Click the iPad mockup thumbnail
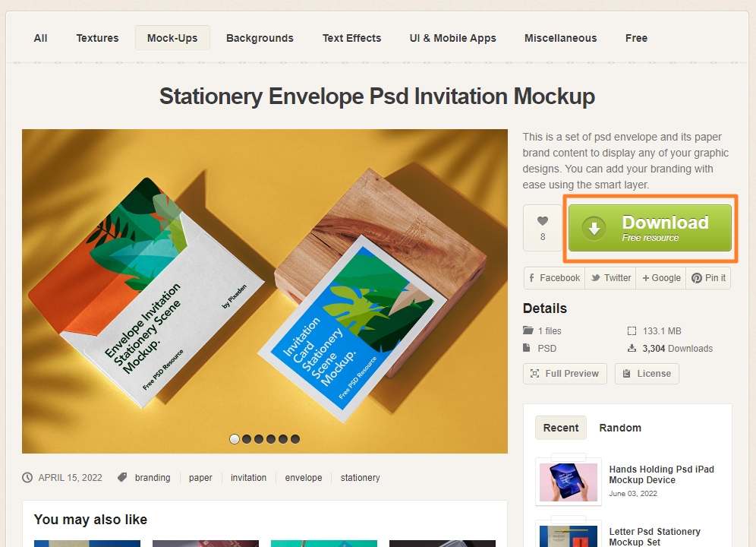The height and width of the screenshot is (547, 756). 569,482
